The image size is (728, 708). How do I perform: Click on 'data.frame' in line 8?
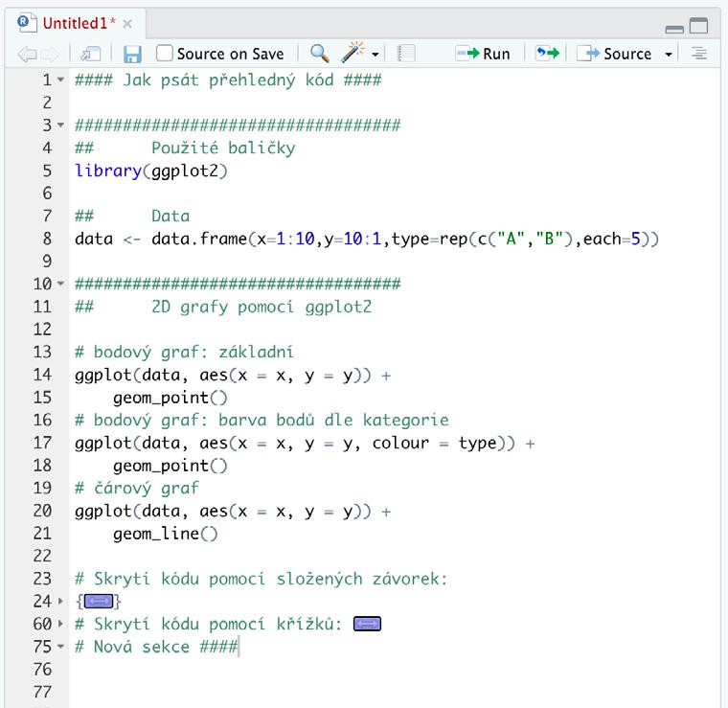tap(199, 240)
